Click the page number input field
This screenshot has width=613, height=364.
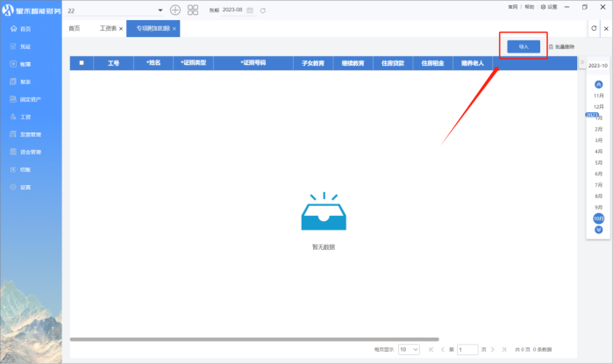click(467, 349)
